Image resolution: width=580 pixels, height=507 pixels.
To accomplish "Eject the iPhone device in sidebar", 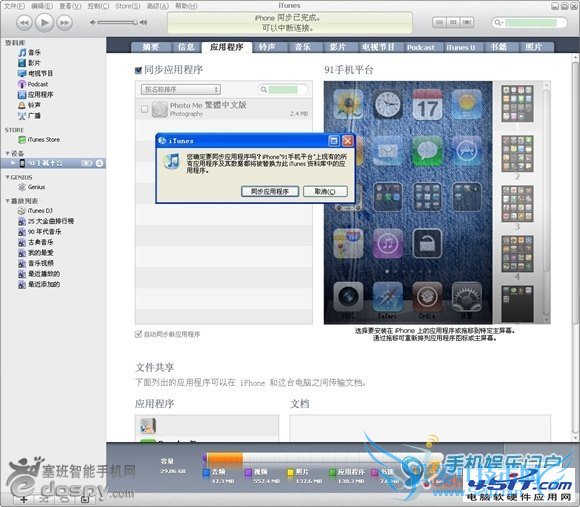I will (x=100, y=163).
